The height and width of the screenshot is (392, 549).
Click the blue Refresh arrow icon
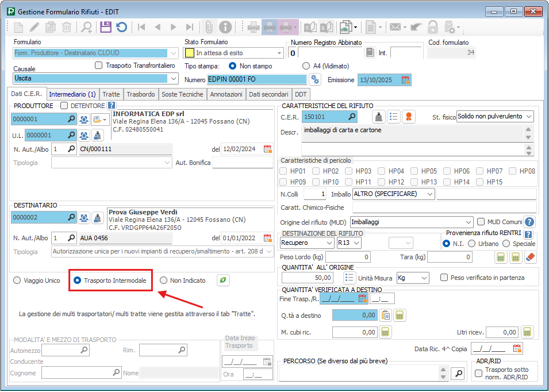(121, 27)
